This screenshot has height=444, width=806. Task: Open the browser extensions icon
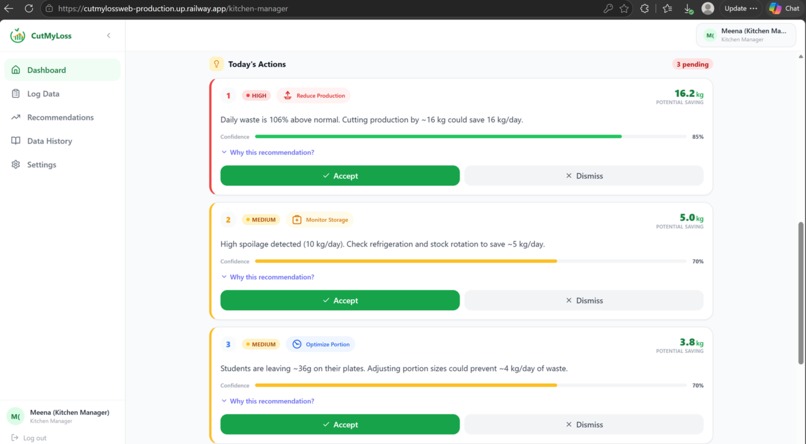tap(645, 8)
